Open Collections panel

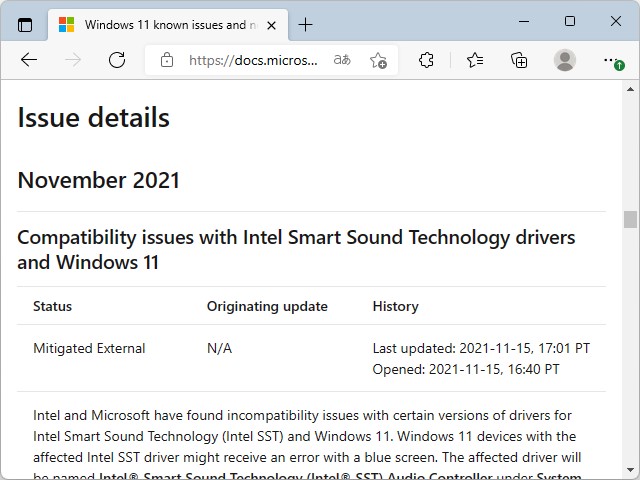(x=519, y=60)
